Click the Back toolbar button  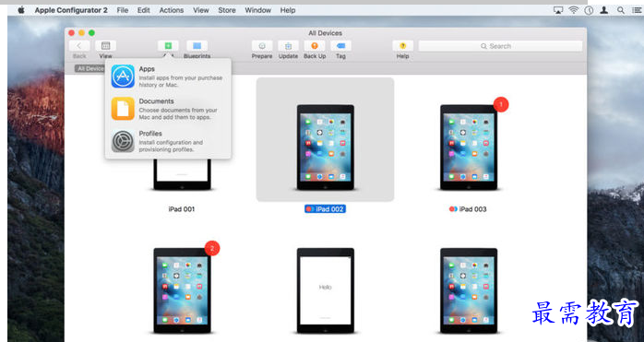coord(79,45)
